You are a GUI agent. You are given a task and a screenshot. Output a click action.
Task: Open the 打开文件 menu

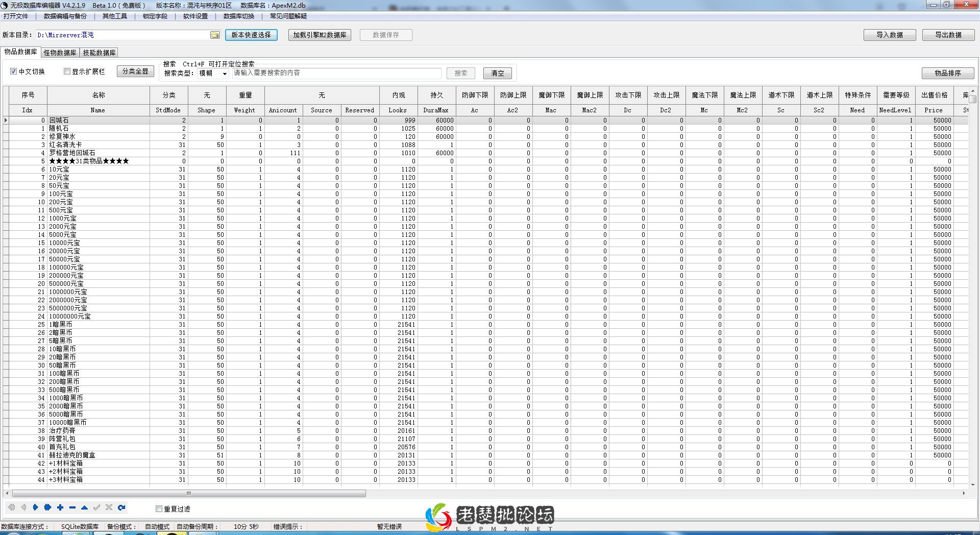(16, 16)
